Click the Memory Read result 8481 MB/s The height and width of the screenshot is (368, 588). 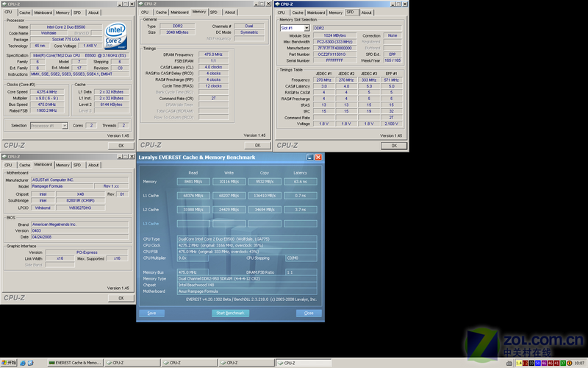click(193, 182)
